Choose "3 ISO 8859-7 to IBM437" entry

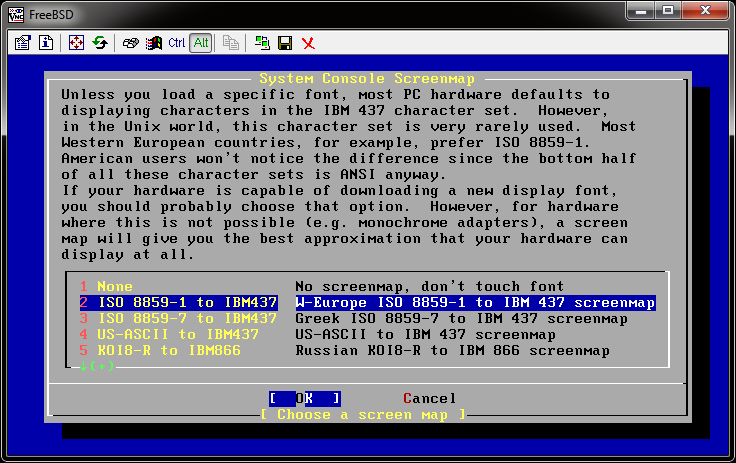(178, 318)
